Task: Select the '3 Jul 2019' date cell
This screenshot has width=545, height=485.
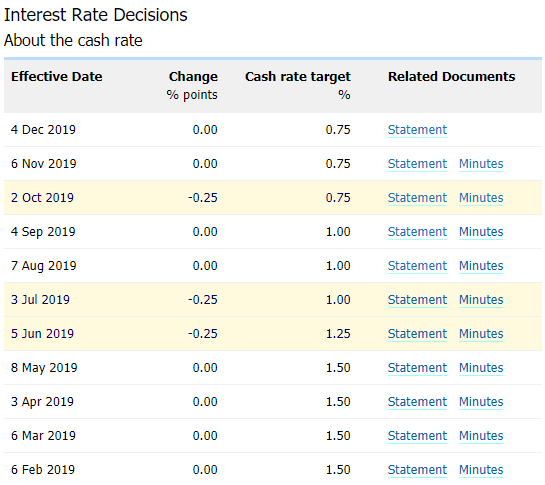Action: tap(40, 300)
